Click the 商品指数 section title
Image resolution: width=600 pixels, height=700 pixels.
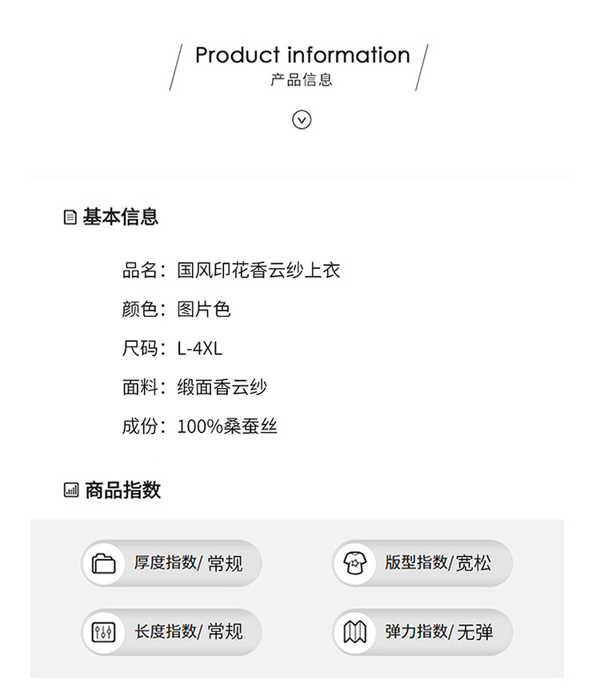(x=123, y=490)
